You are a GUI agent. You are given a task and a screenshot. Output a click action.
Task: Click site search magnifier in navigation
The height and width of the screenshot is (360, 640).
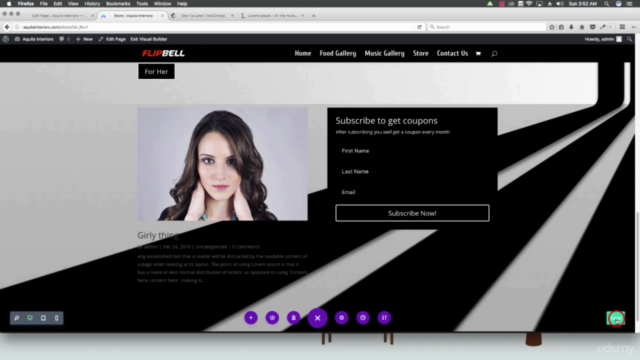coord(494,53)
